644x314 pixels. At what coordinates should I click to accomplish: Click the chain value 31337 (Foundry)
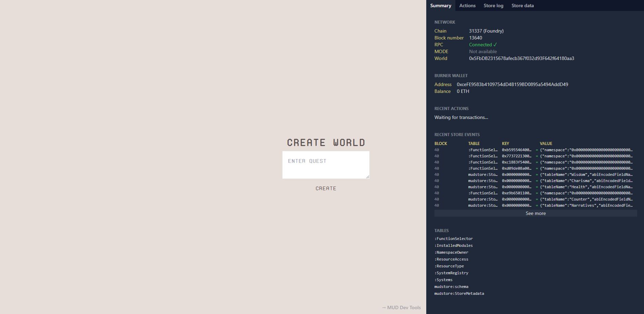point(486,31)
